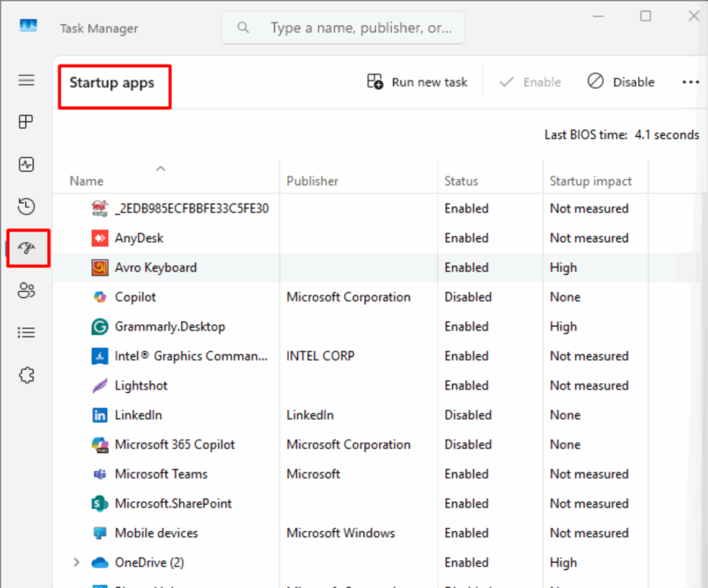The image size is (708, 588).
Task: Click the Avro Keyboard app icon
Action: tap(100, 267)
